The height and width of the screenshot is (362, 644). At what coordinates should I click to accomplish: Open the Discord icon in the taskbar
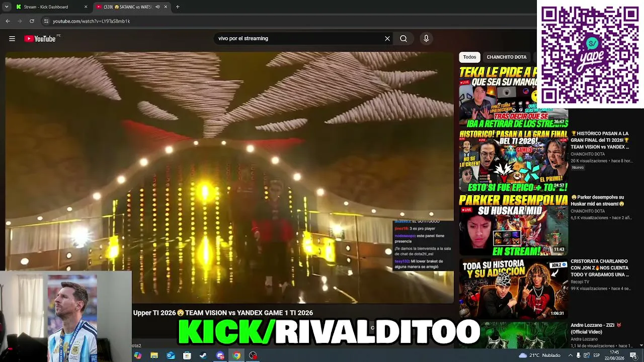220,355
